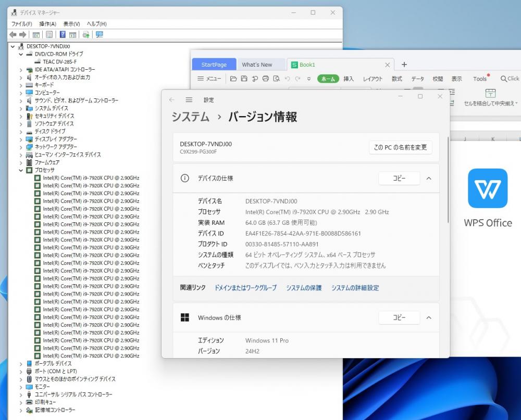Open the メニュー button in WPS

209,79
